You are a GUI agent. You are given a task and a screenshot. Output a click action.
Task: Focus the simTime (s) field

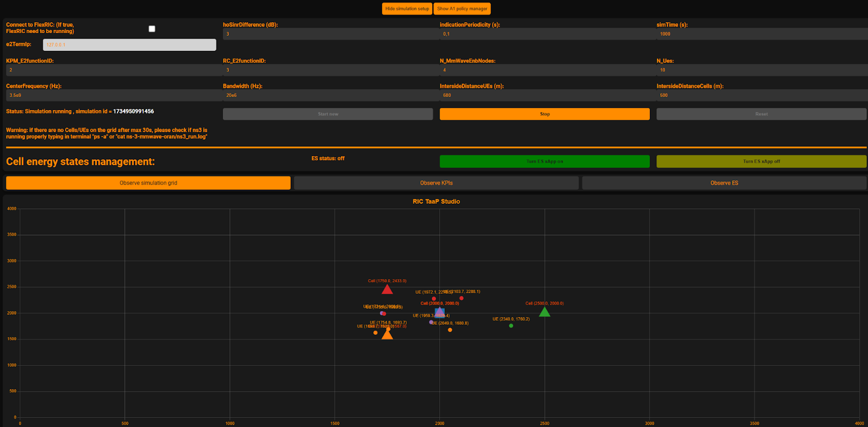[761, 34]
